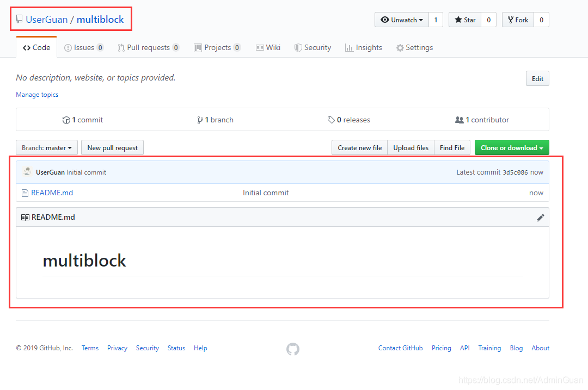Click the file icon next to README.md
Screen dimensions: 588x390
pyautogui.click(x=24, y=193)
